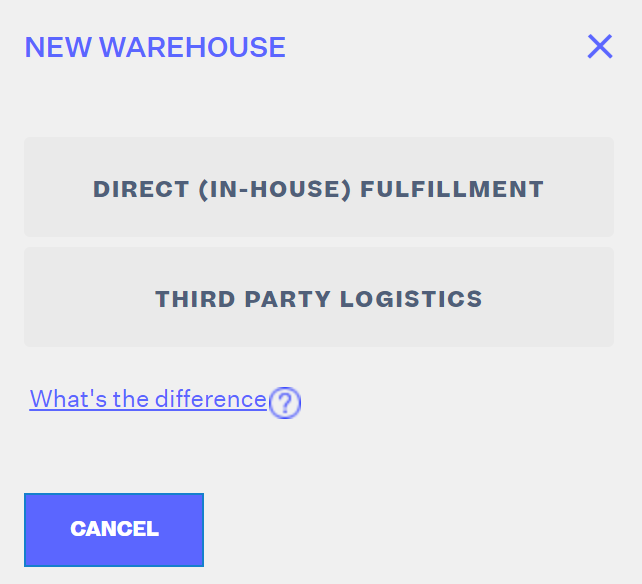Pick in-house fulfillment as warehouse type
Viewport: 642px width, 584px height.
click(x=319, y=187)
